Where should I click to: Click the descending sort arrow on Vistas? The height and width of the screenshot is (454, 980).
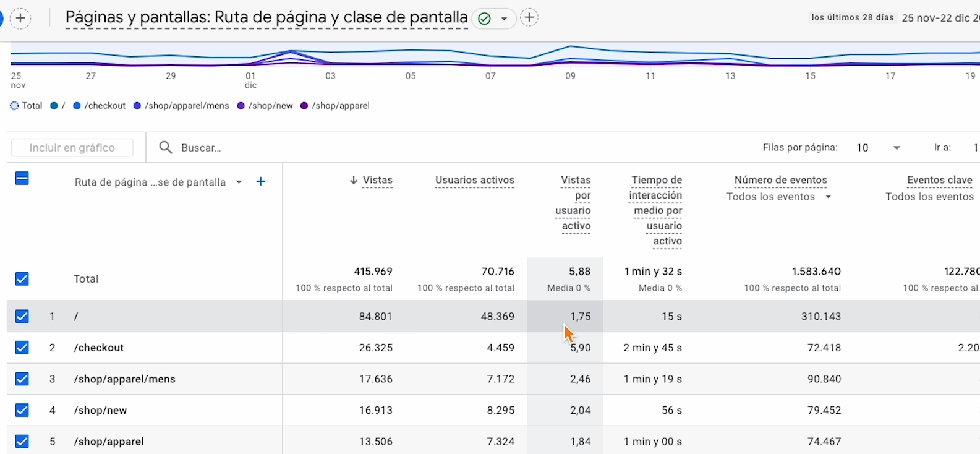(x=354, y=180)
